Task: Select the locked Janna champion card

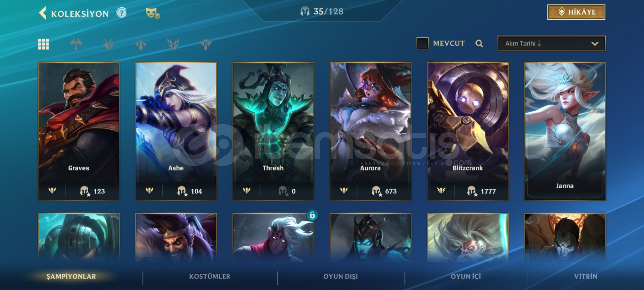Action: [565, 131]
